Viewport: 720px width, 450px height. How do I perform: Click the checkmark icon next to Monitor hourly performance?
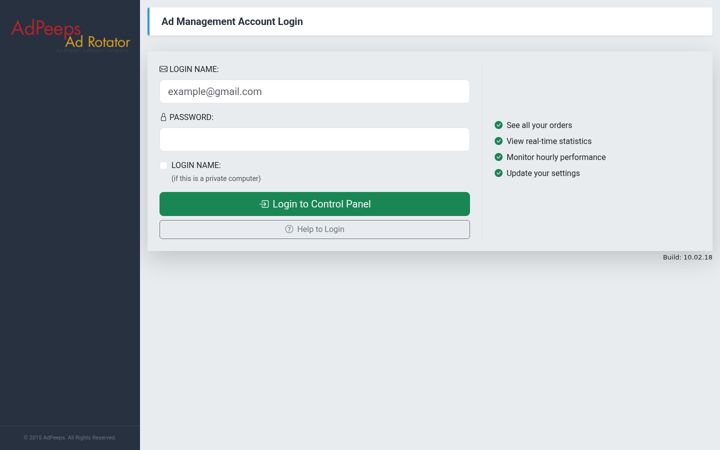click(x=498, y=157)
